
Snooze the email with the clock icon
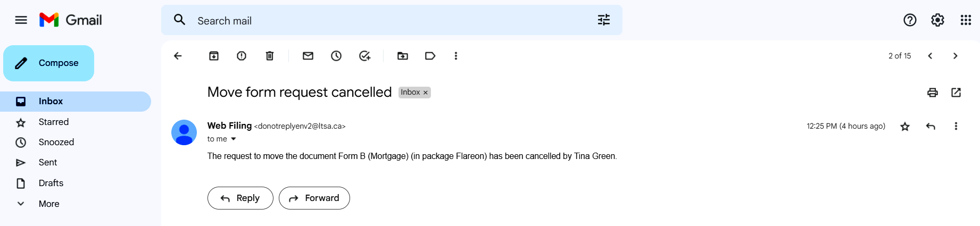[336, 56]
